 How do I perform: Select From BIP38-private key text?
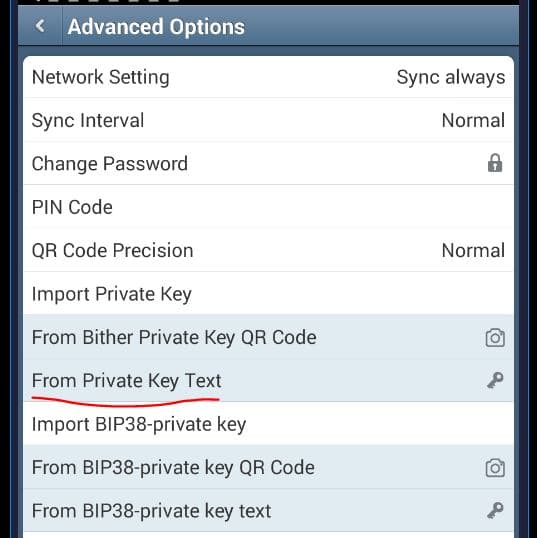pyautogui.click(x=268, y=511)
